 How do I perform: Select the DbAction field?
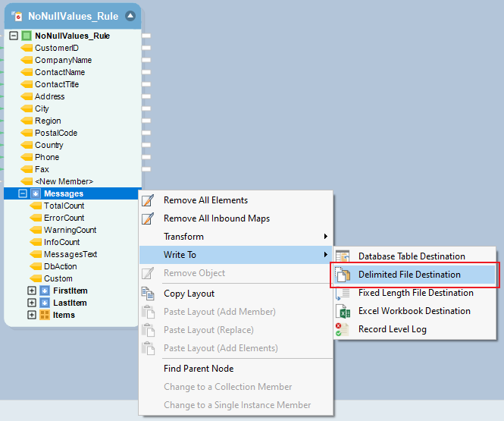click(x=60, y=266)
